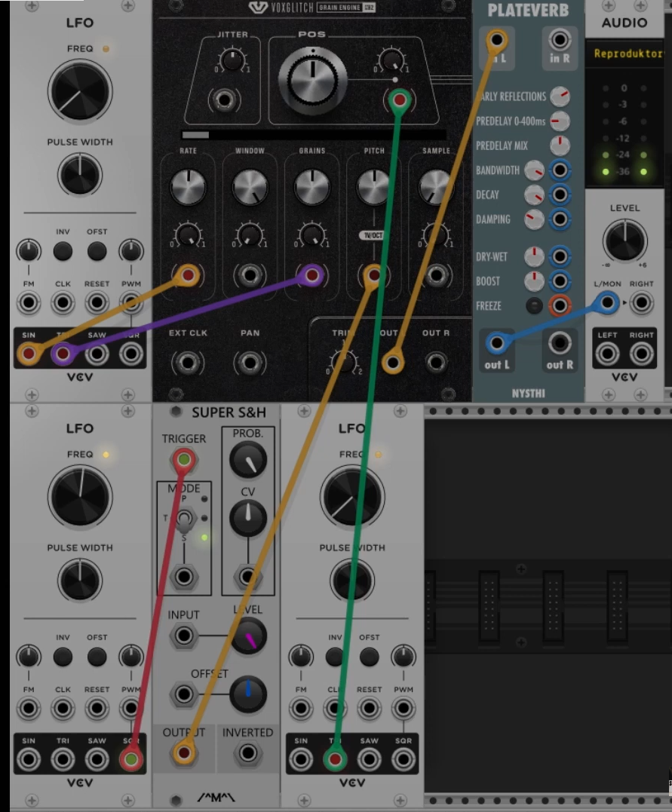
Task: Click the RATE knob on Grain Engine
Action: [x=188, y=187]
